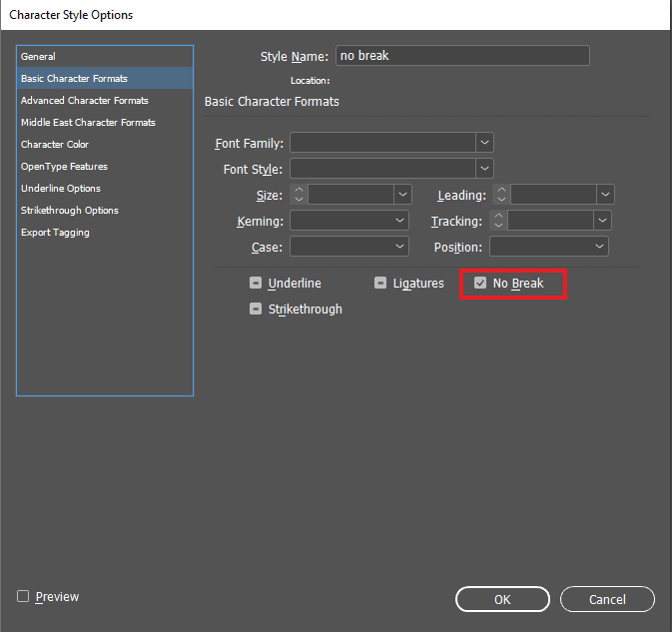Open the Font Style dropdown
Viewport: 672px width, 632px height.
(484, 169)
